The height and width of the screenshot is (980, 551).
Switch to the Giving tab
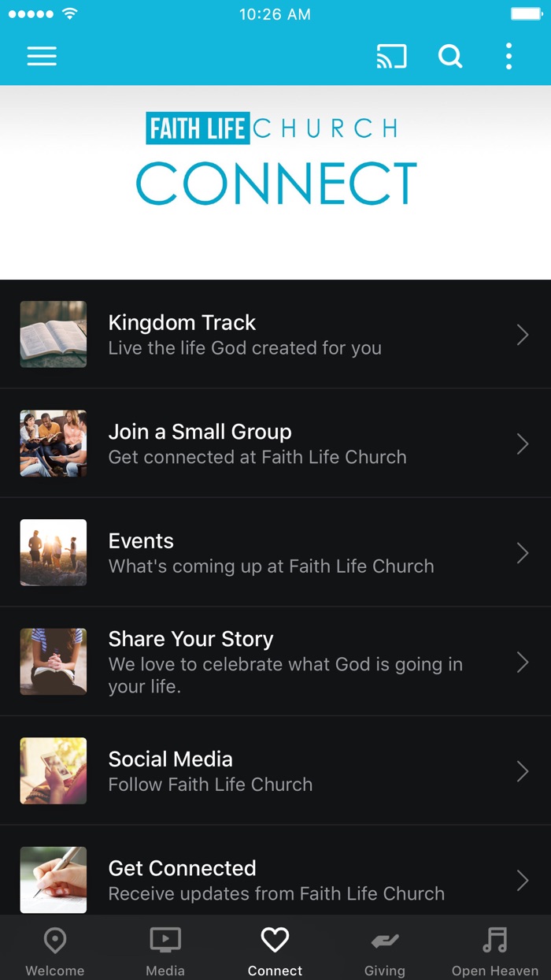[x=385, y=948]
